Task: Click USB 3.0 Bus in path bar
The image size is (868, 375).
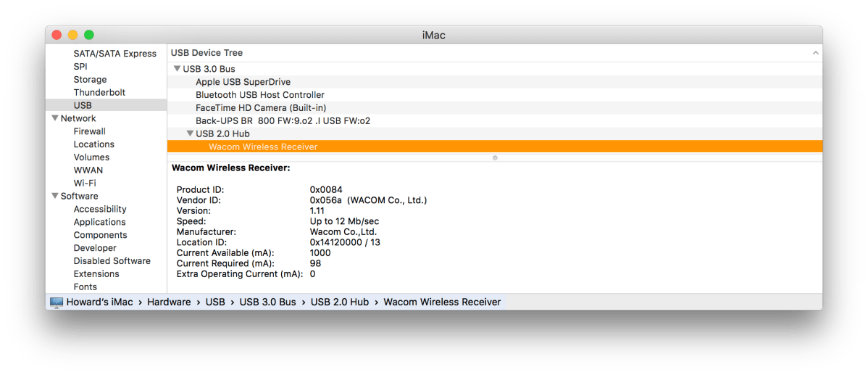Action: click(x=267, y=302)
